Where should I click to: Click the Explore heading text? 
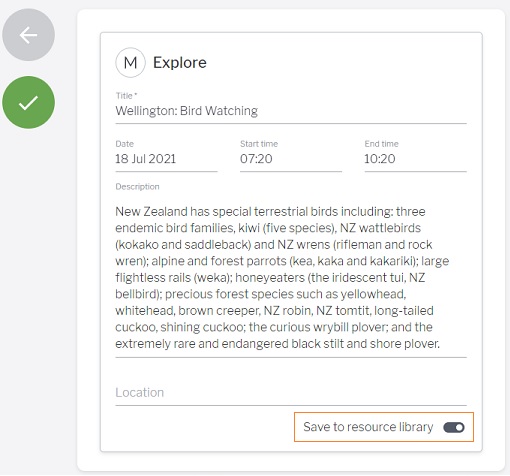click(180, 63)
